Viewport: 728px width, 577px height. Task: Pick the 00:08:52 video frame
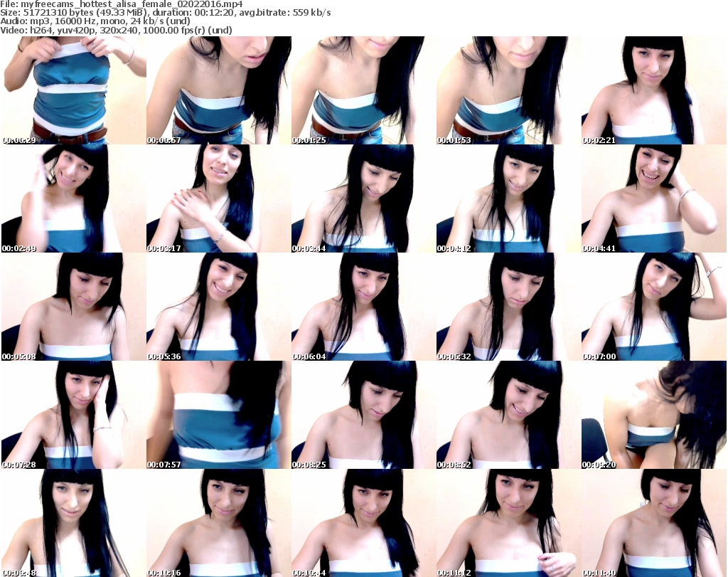pyautogui.click(x=509, y=415)
